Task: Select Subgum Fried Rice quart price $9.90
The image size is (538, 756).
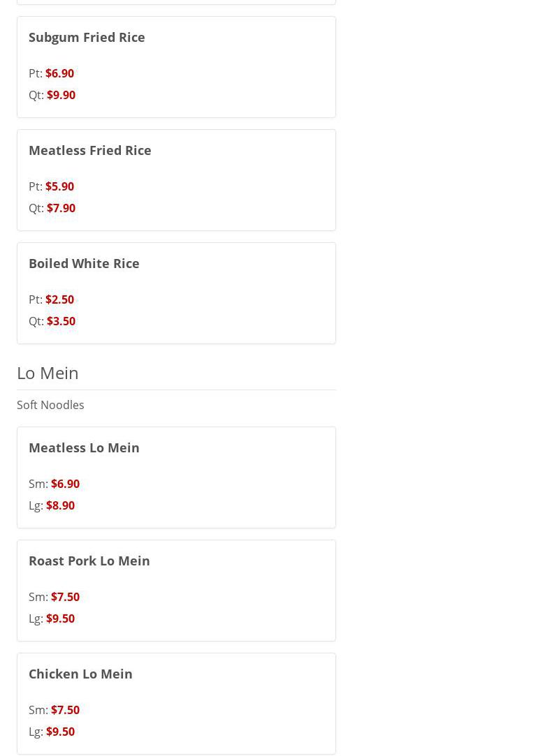Action: pyautogui.click(x=61, y=95)
